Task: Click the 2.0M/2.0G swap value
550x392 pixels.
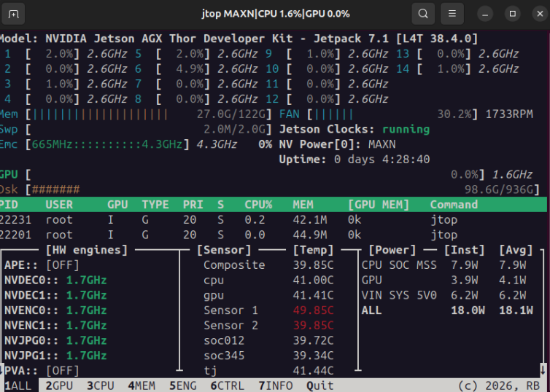Action: point(234,129)
